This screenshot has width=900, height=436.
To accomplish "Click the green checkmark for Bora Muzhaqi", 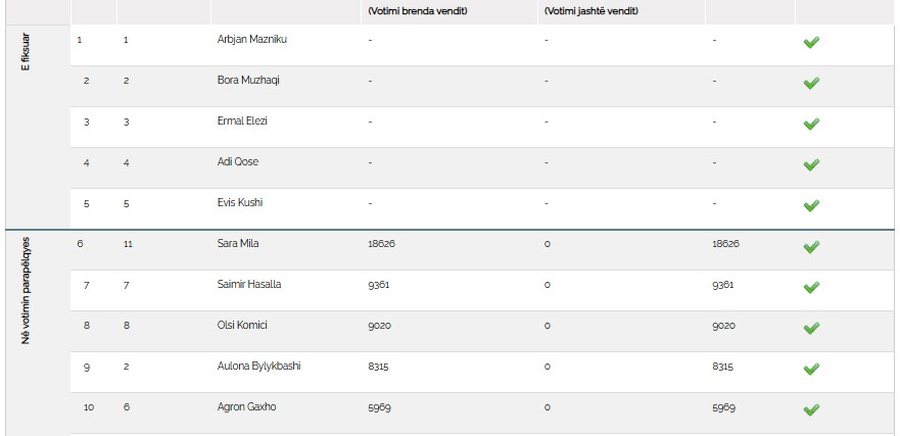I will 811,83.
